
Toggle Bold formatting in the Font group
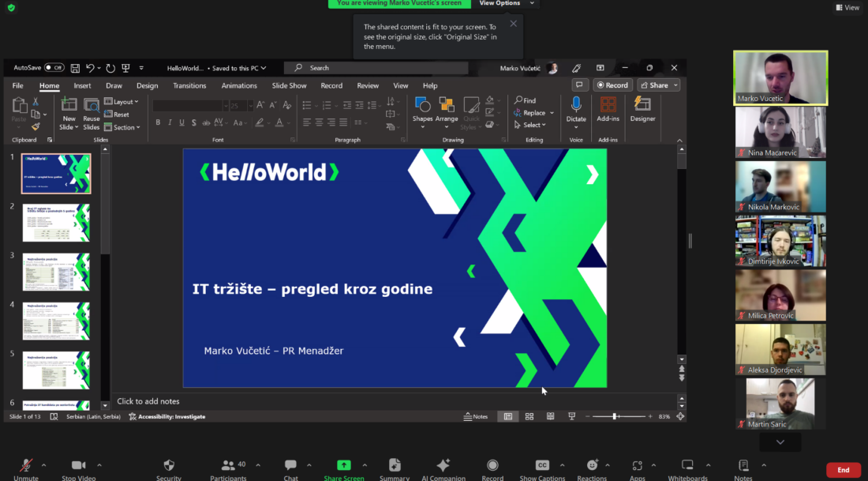pos(158,122)
